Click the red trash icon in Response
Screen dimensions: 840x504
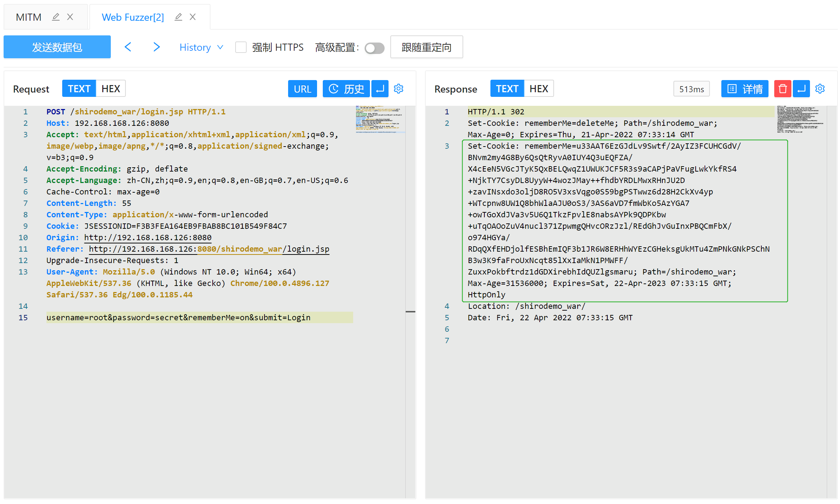[x=782, y=89]
